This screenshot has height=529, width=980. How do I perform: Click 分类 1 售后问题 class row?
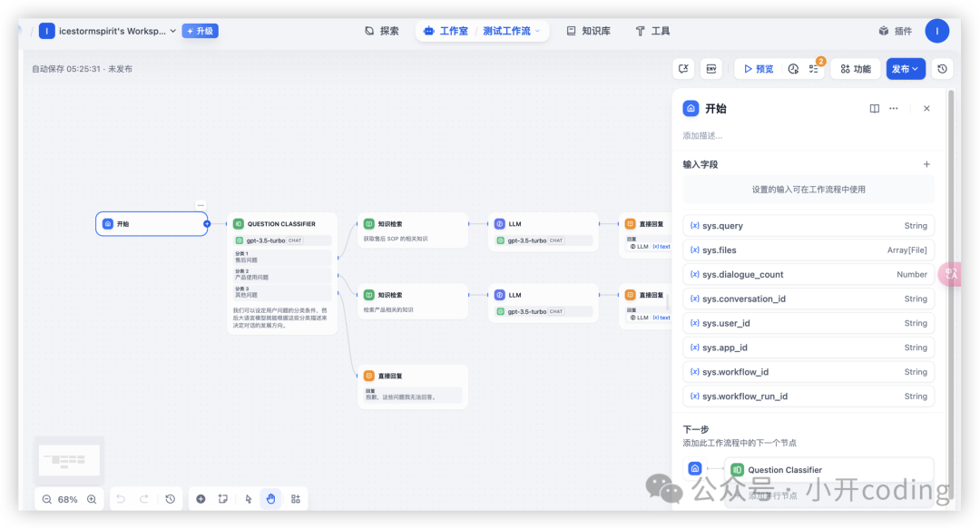[x=282, y=257]
